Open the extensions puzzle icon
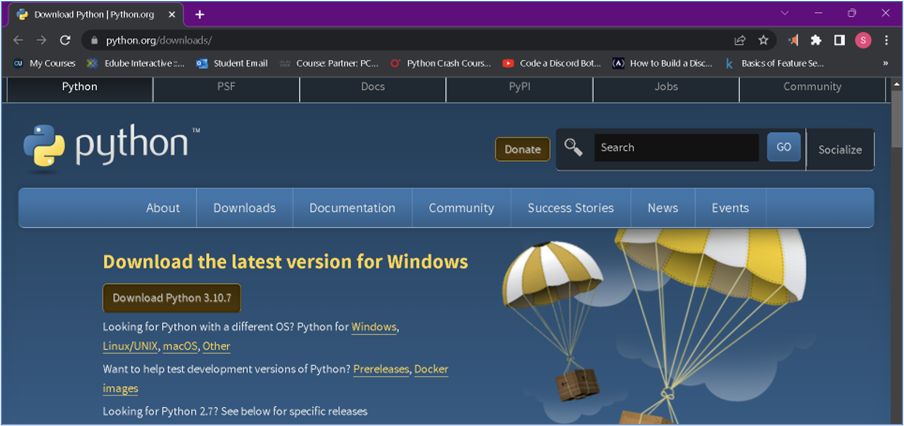The image size is (904, 426). 816,40
